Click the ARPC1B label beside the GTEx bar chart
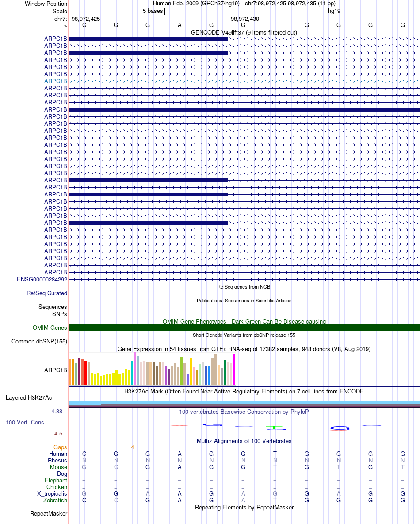The height and width of the screenshot is (524, 420). 55,370
